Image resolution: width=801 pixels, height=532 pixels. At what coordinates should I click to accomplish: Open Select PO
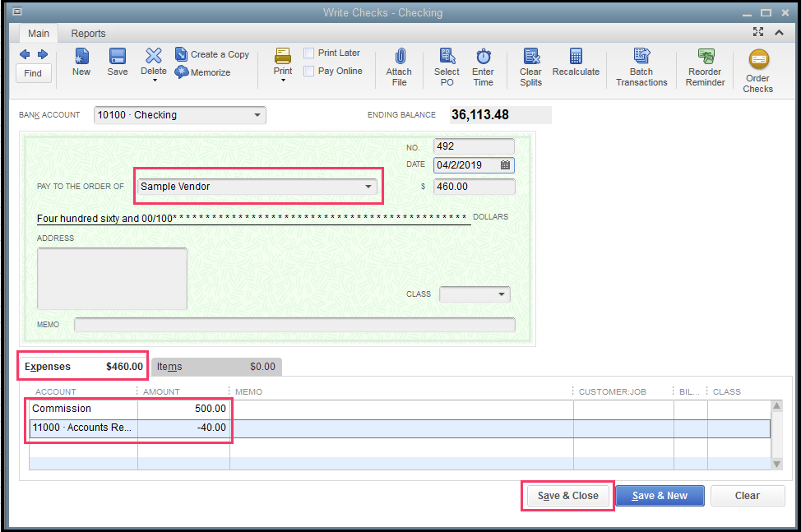447,67
